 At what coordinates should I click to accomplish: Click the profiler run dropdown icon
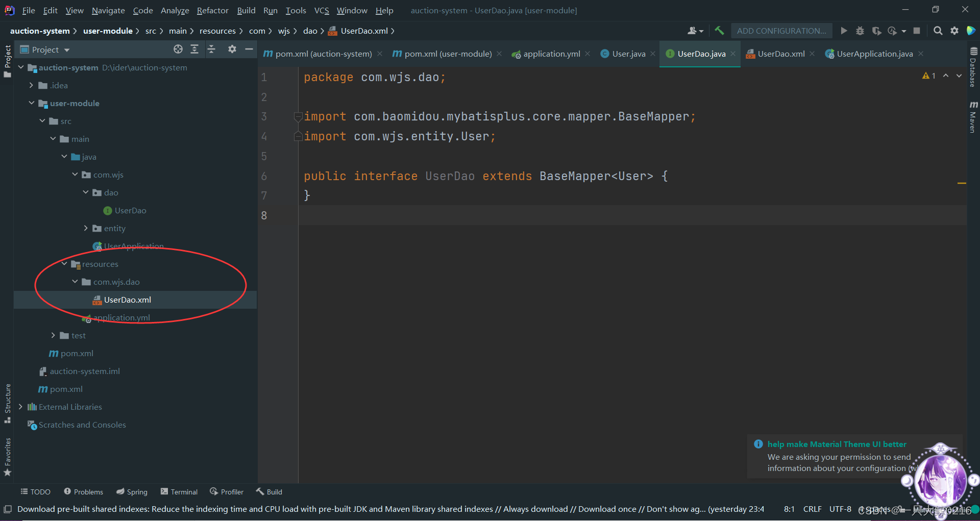pyautogui.click(x=896, y=31)
